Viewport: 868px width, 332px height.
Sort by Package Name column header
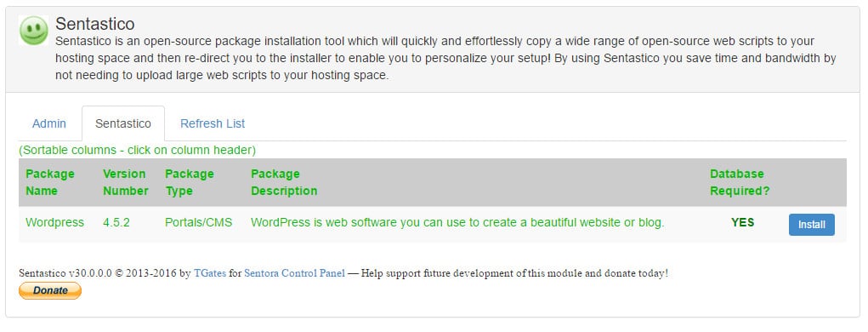(50, 182)
